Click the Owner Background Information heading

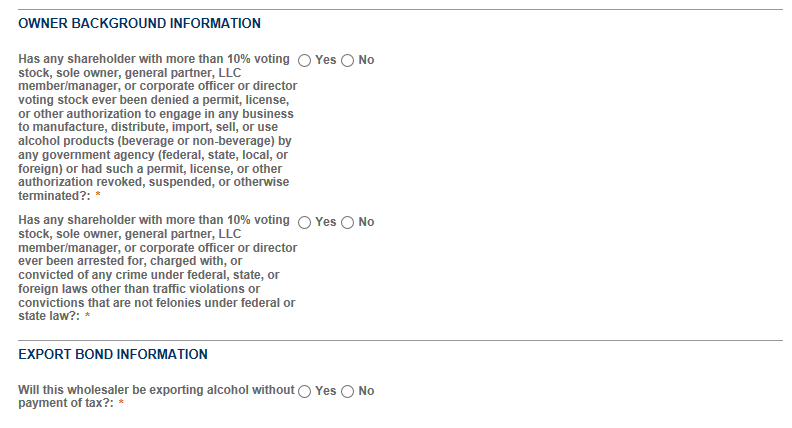pyautogui.click(x=139, y=23)
